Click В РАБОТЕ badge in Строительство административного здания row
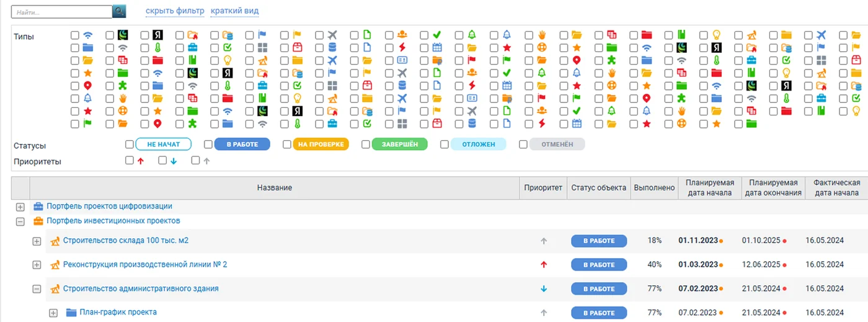Screen dimensions: 868x322 click(599, 289)
